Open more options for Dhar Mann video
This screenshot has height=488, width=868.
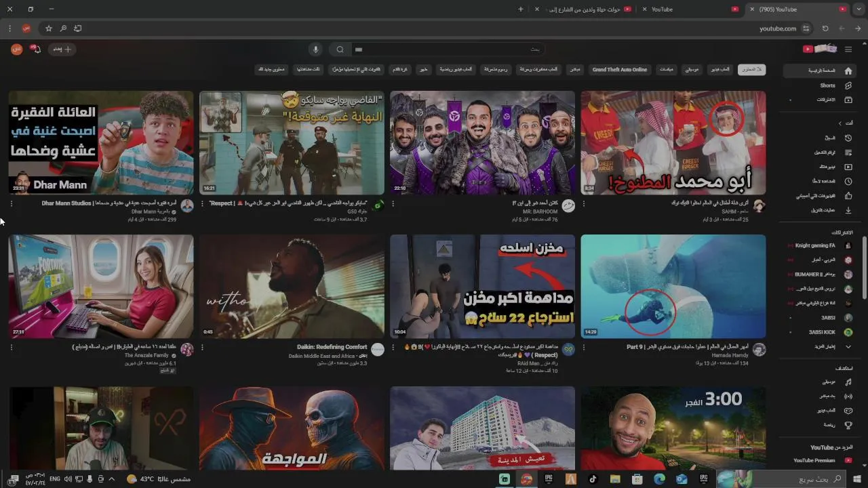(12, 203)
